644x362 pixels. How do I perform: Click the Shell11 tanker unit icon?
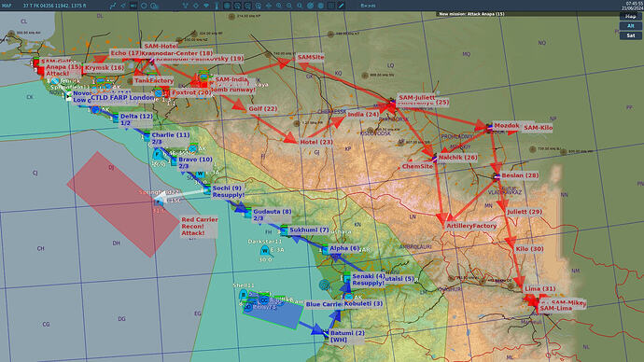(244, 295)
